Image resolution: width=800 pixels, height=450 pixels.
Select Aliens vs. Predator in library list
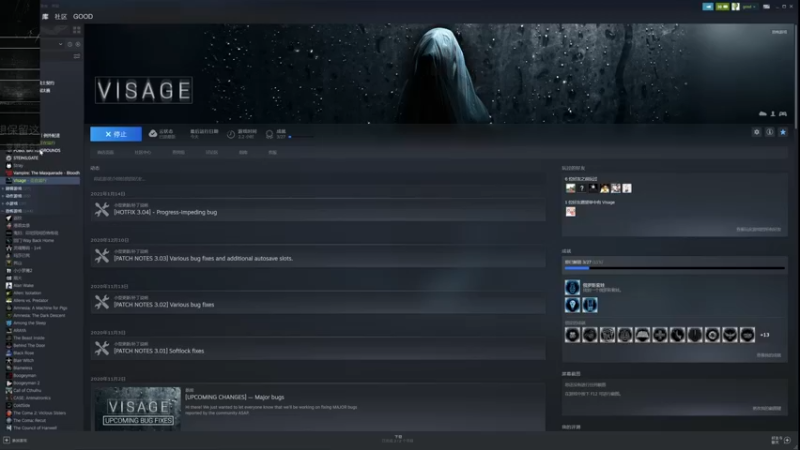31,301
